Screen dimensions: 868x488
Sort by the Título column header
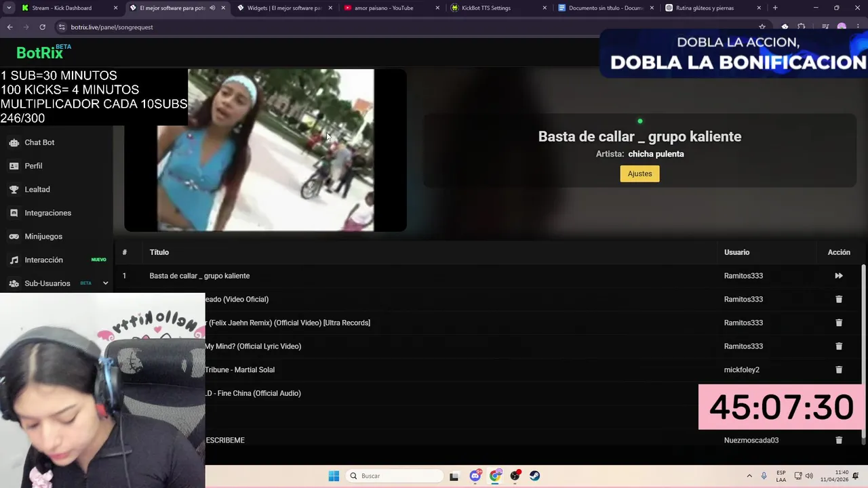click(159, 252)
